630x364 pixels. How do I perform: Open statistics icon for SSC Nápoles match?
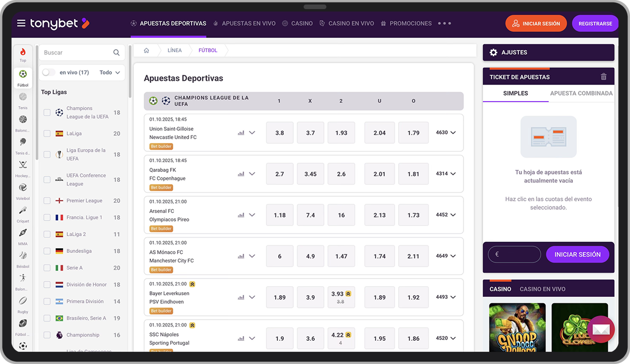point(241,338)
